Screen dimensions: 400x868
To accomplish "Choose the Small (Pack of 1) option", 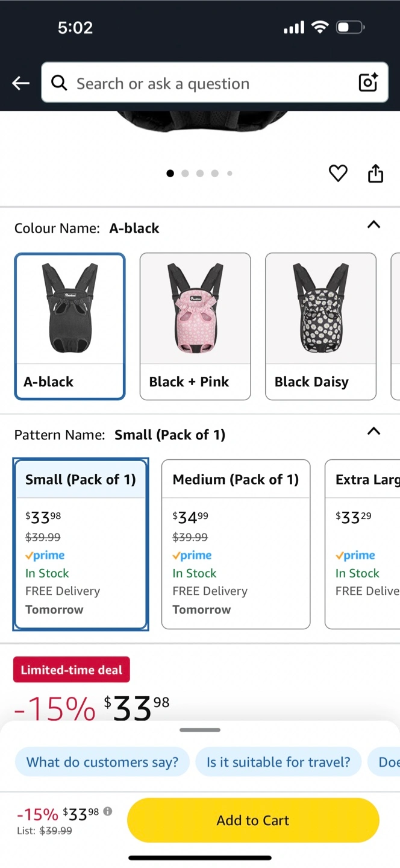I will click(x=81, y=544).
